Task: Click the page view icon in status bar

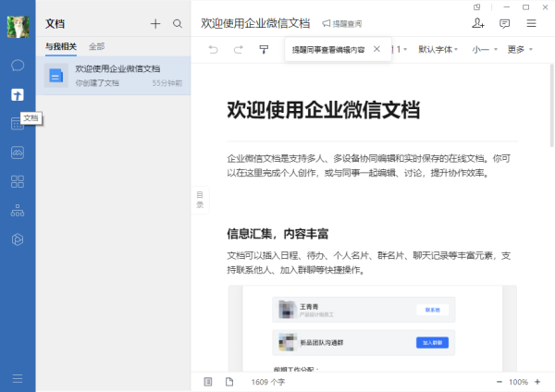Action: (229, 382)
